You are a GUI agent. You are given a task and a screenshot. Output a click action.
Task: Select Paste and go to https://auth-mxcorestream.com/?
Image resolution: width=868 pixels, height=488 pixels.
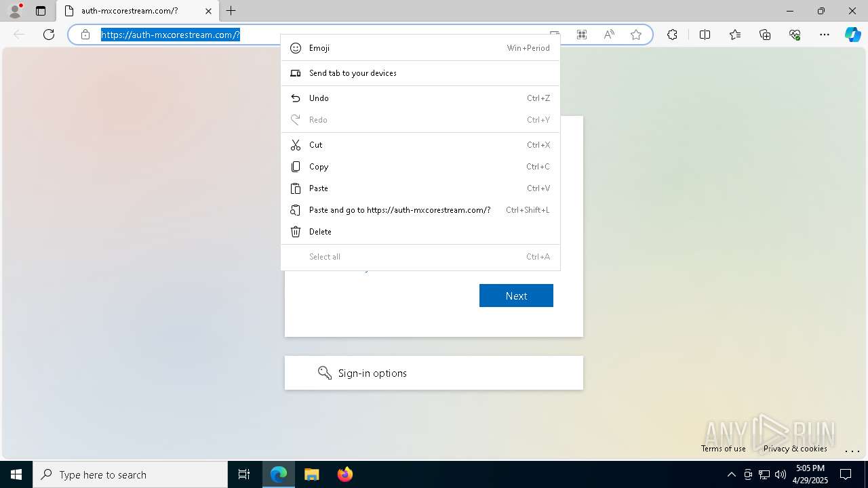[x=420, y=210]
